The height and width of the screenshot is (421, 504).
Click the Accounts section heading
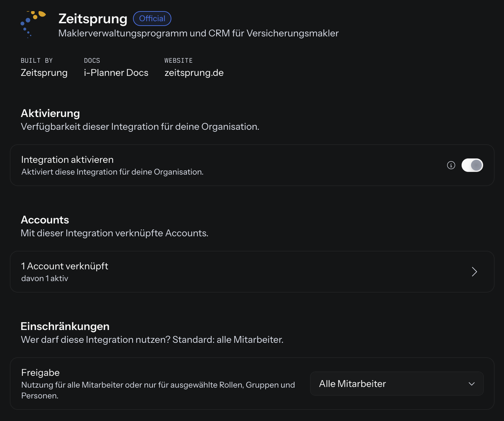[45, 220]
